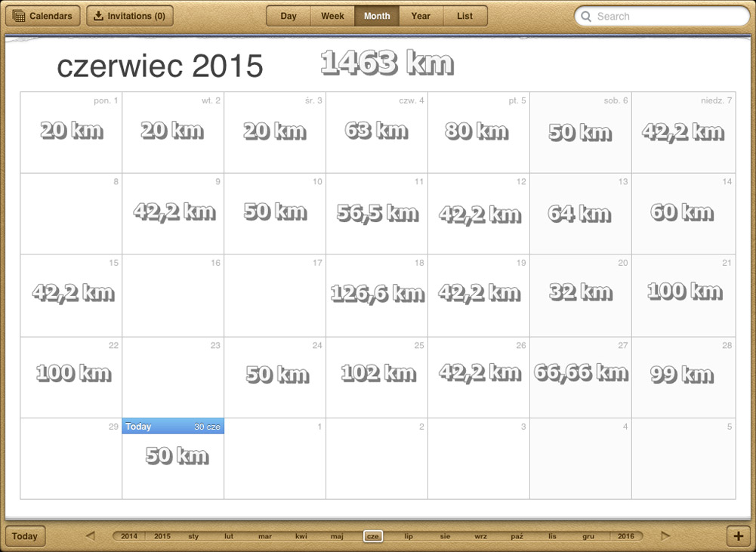Select maj in the month timeline

(337, 536)
